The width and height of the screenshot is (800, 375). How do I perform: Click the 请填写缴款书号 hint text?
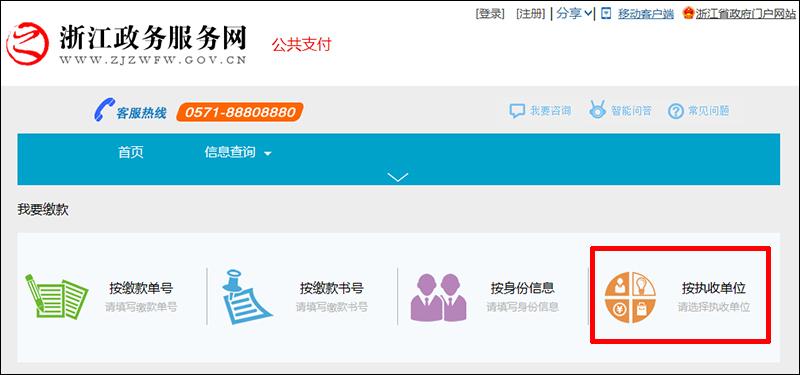(x=332, y=307)
